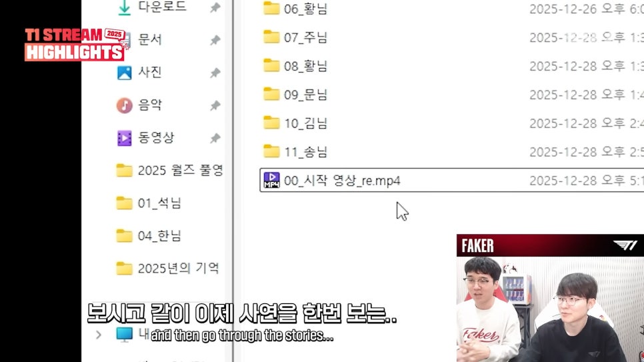Viewport: 644px width, 362px height.
Task: Open the 다운로드 folder in the sidebar
Action: (162, 6)
